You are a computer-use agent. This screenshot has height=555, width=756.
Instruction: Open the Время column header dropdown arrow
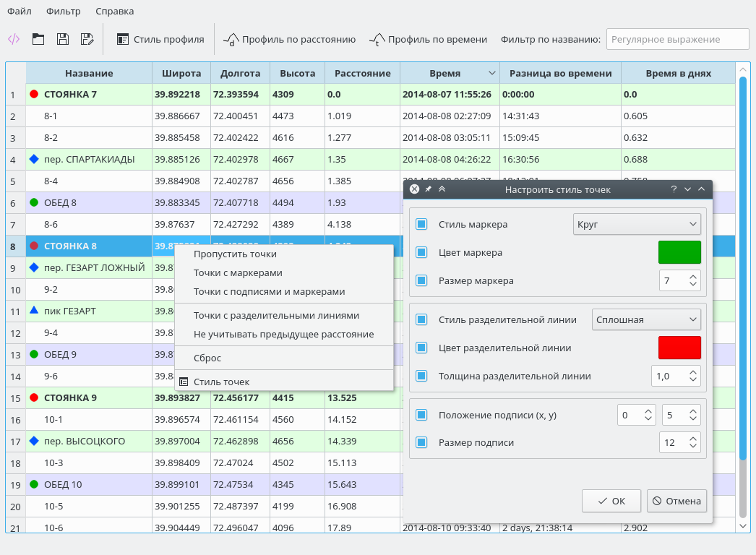tap(492, 74)
